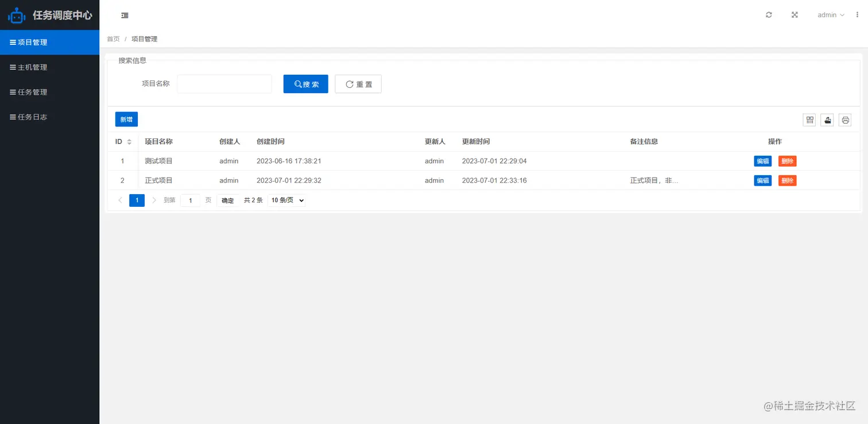This screenshot has width=868, height=424.
Task: Collapse the sidebar with the menu-fold icon
Action: 125,15
